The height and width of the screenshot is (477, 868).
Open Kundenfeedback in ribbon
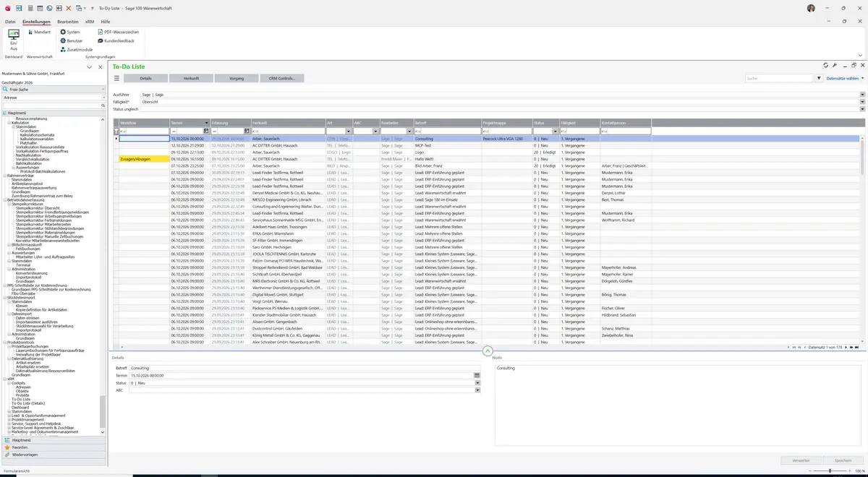[x=116, y=40]
